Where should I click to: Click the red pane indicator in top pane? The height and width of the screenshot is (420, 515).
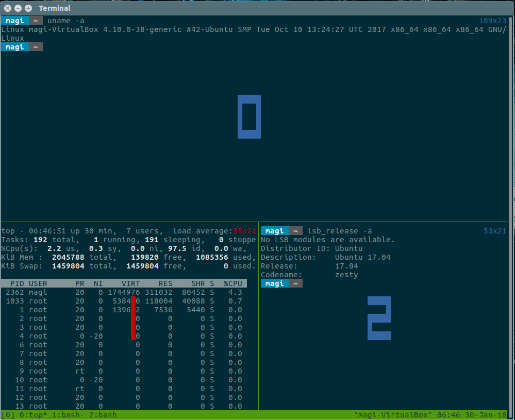tap(134, 318)
